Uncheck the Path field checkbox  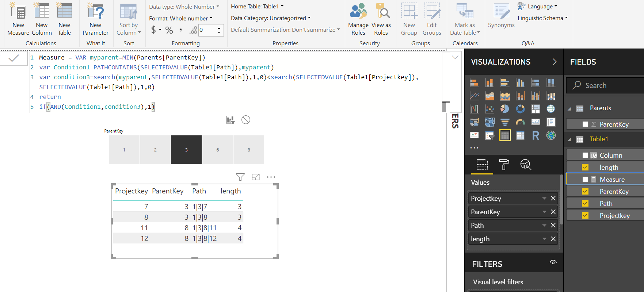[585, 203]
